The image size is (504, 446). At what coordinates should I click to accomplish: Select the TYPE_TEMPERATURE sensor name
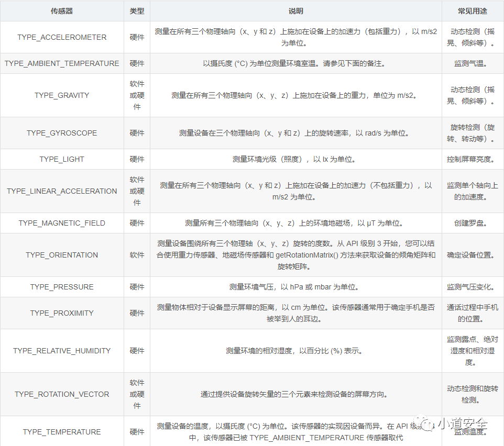click(x=62, y=432)
